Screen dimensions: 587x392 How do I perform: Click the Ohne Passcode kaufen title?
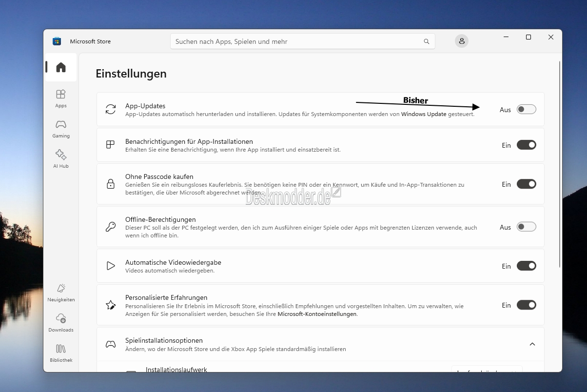tap(159, 176)
